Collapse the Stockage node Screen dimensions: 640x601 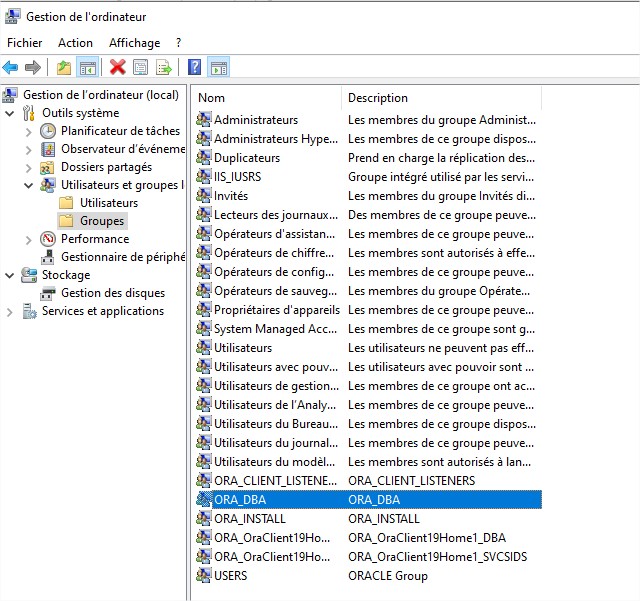click(x=9, y=276)
